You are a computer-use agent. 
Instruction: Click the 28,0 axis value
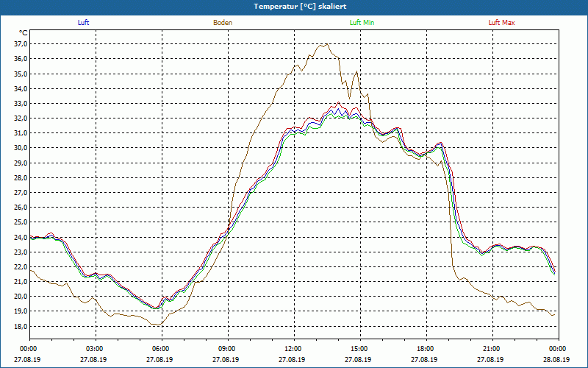click(21, 177)
